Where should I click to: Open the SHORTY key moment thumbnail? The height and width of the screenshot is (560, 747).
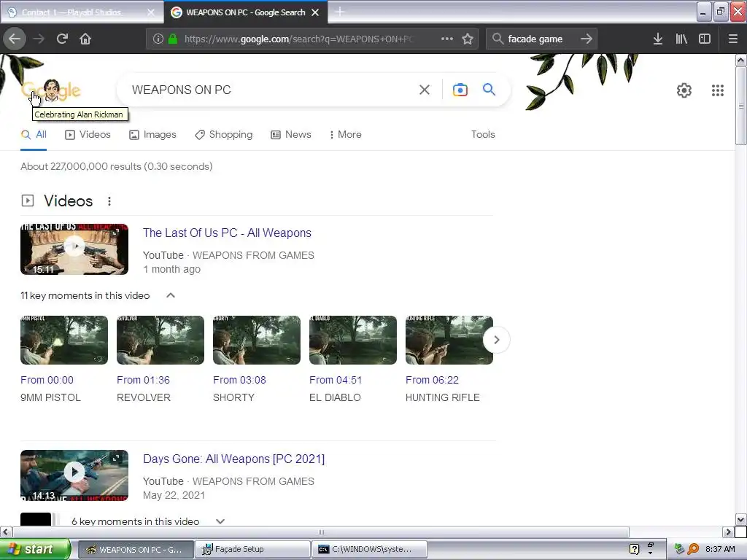pyautogui.click(x=257, y=340)
